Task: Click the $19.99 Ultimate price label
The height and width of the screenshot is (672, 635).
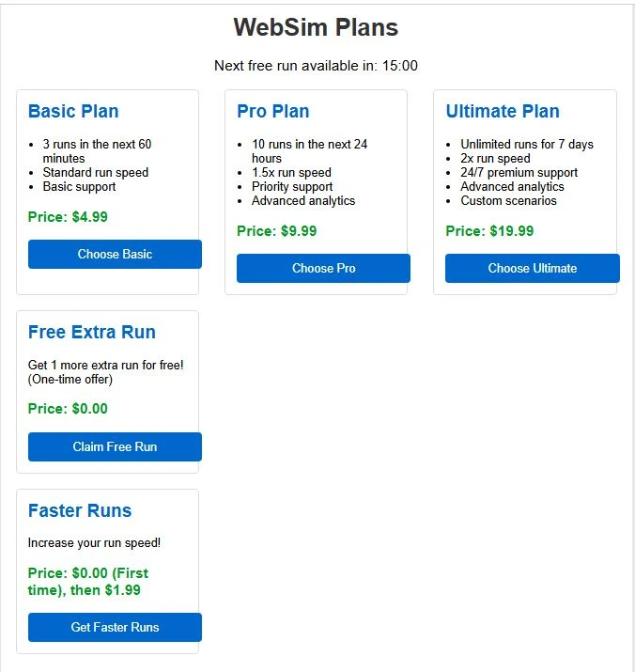Action: 489,231
